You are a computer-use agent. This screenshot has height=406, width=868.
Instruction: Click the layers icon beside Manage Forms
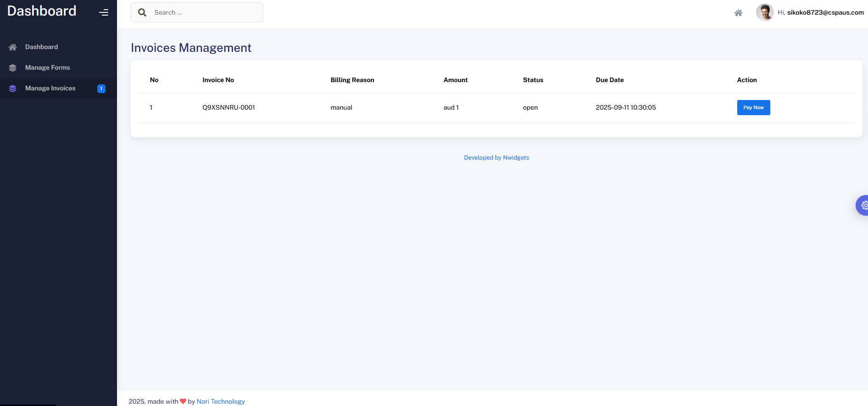pos(13,68)
